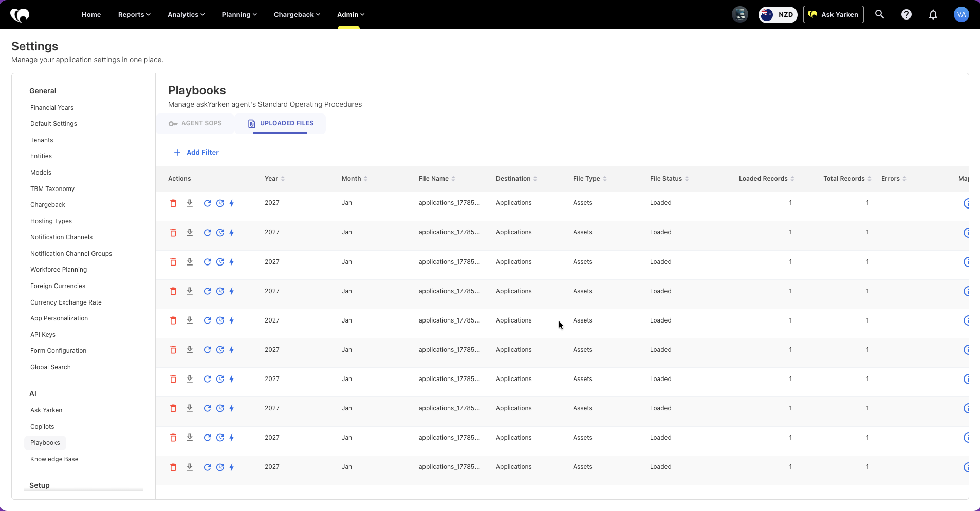Open the Chargeback dropdown in the top navigation
Image resolution: width=980 pixels, height=511 pixels.
(x=297, y=14)
